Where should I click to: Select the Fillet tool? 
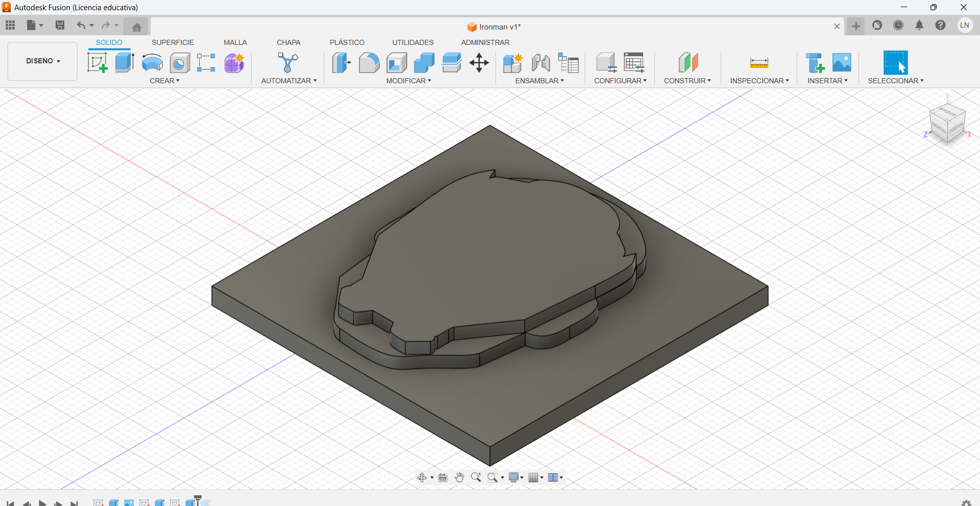(x=369, y=63)
